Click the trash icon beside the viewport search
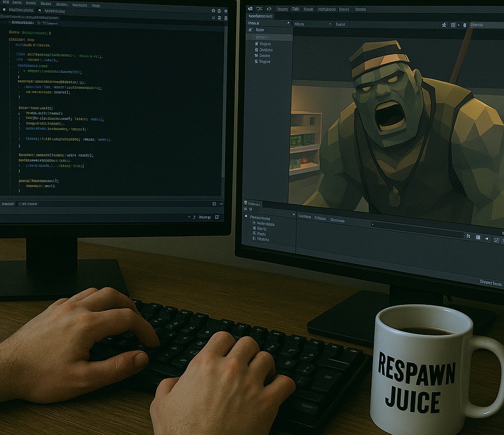Image resolution: width=504 pixels, height=435 pixels. pyautogui.click(x=464, y=25)
